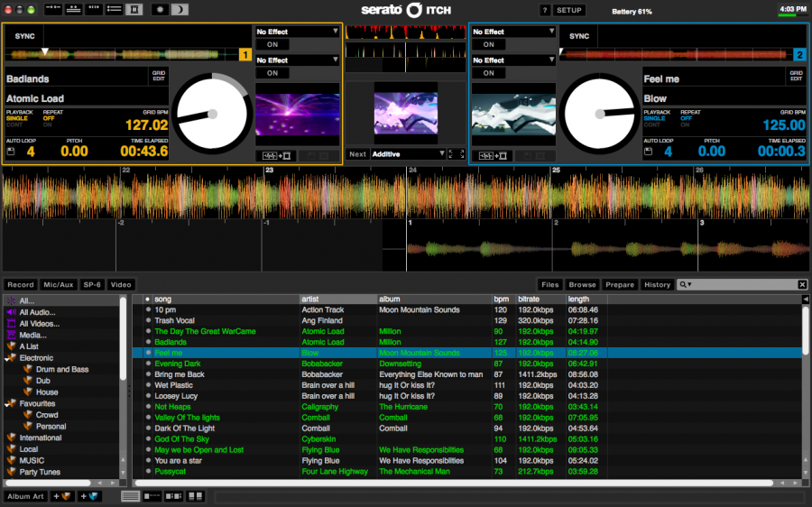Click deck 2 track overview waveform
Viewport: 812px width, 507px height.
[676, 54]
